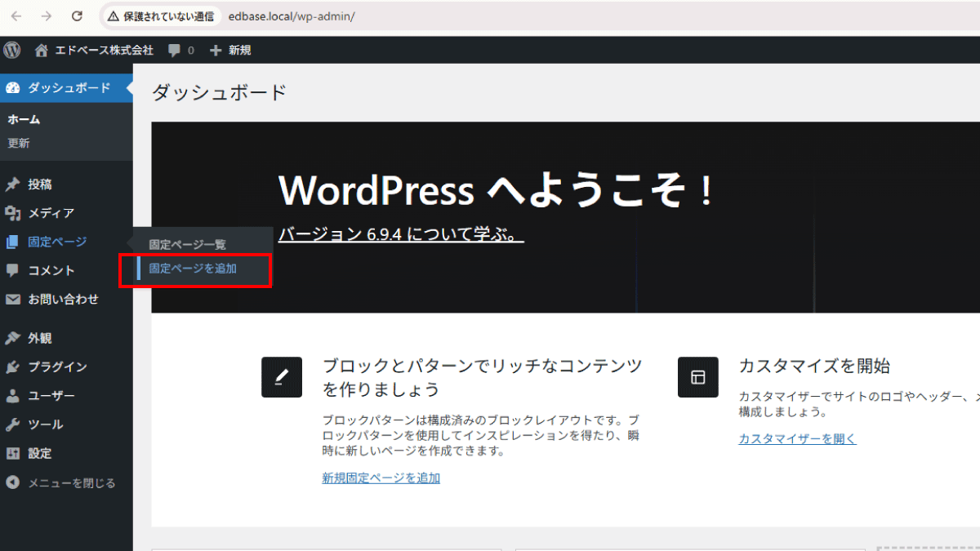Open the comments bubble icon in admin bar
The height and width of the screenshot is (551, 980).
[175, 51]
